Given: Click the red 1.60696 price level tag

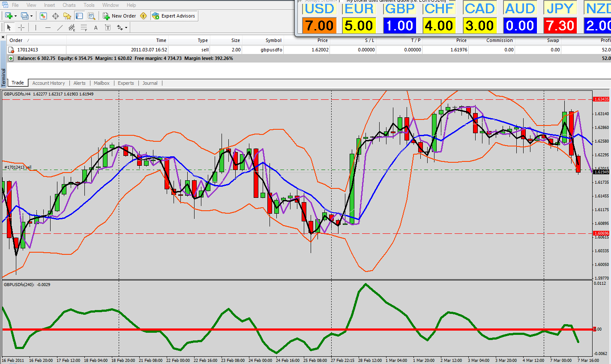Looking at the screenshot, I should 601,233.
